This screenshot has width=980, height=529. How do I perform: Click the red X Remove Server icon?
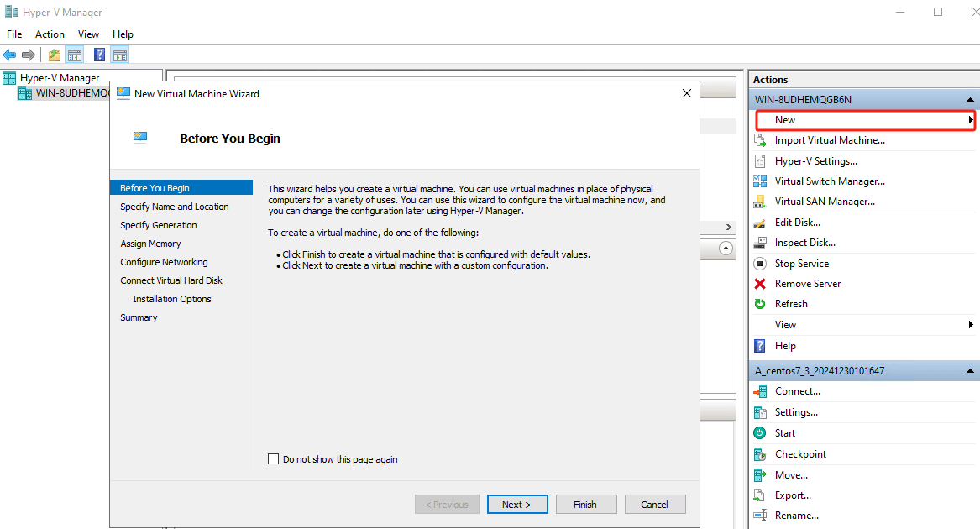[x=760, y=284]
